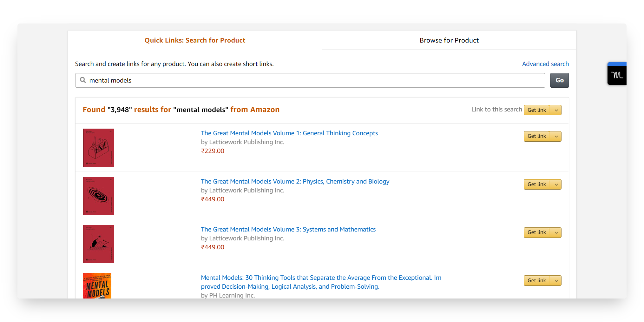This screenshot has width=644, height=322.
Task: Get link for this search
Action: [536, 110]
